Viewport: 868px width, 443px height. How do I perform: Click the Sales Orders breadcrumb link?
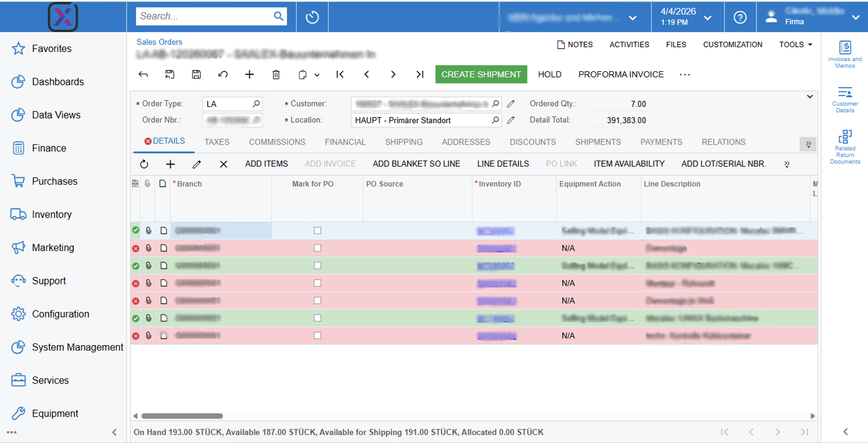coord(159,42)
